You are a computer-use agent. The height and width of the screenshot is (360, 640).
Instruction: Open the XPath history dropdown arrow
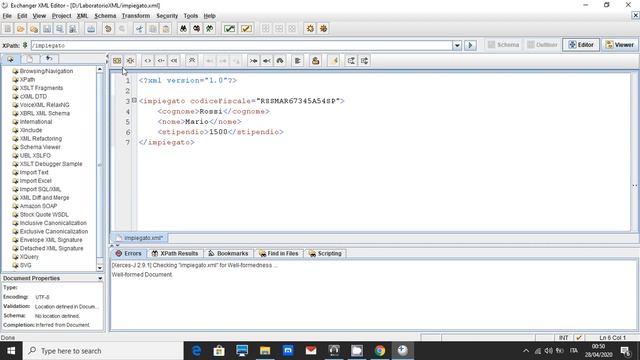[x=457, y=45]
